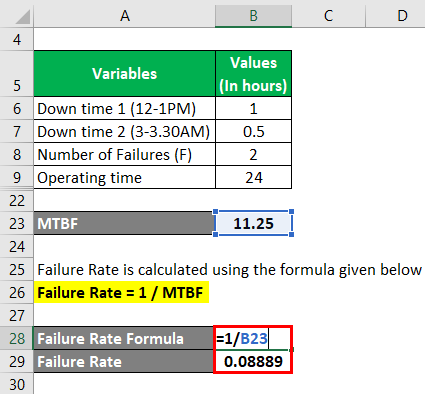
Task: Select row 9 header
Action: [x=17, y=177]
